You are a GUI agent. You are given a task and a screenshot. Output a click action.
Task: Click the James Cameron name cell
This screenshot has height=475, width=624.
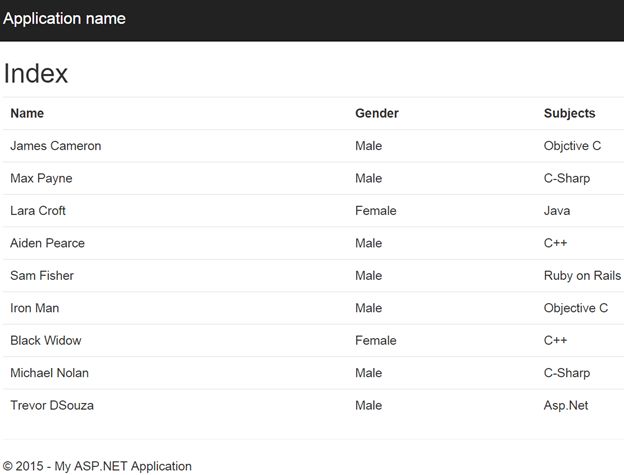[55, 146]
